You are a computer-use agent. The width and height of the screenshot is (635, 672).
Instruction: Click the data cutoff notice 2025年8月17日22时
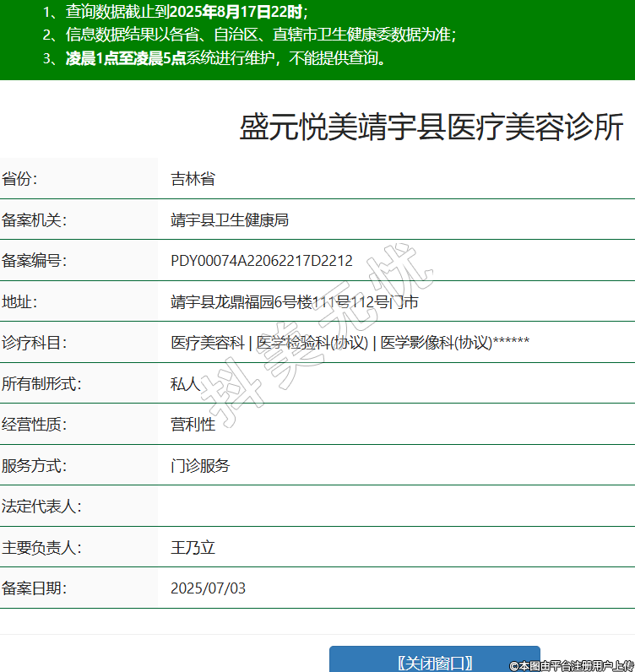236,12
